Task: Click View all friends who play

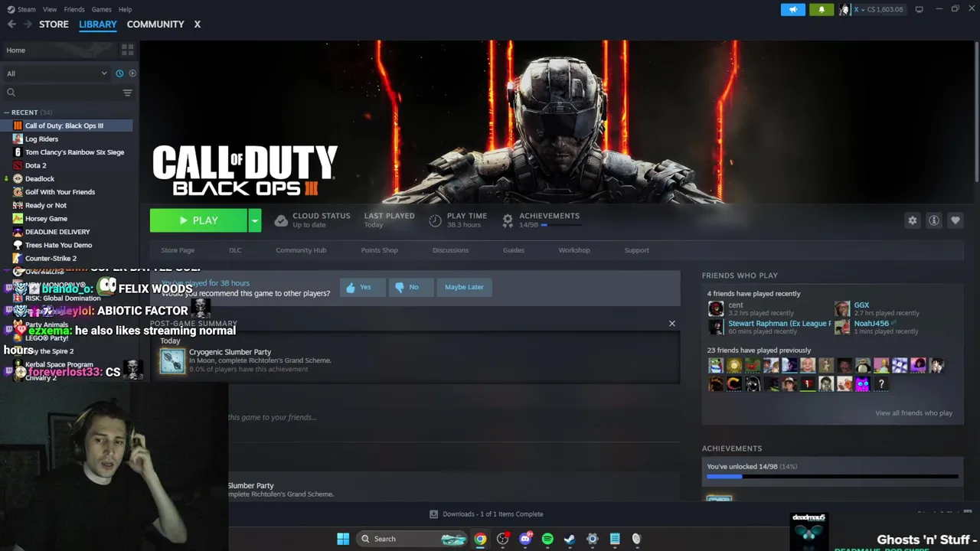Action: click(x=913, y=413)
